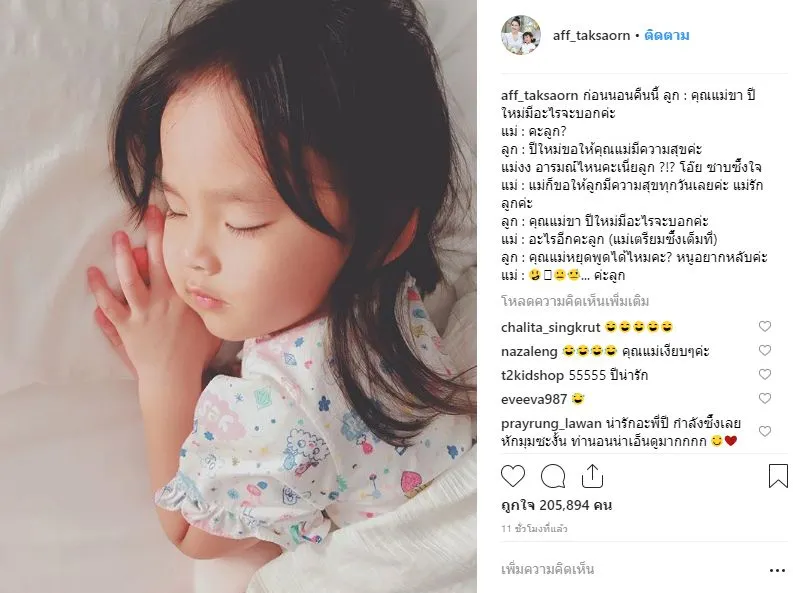View the 205,894 likes list
This screenshot has width=793, height=593.
pos(556,505)
